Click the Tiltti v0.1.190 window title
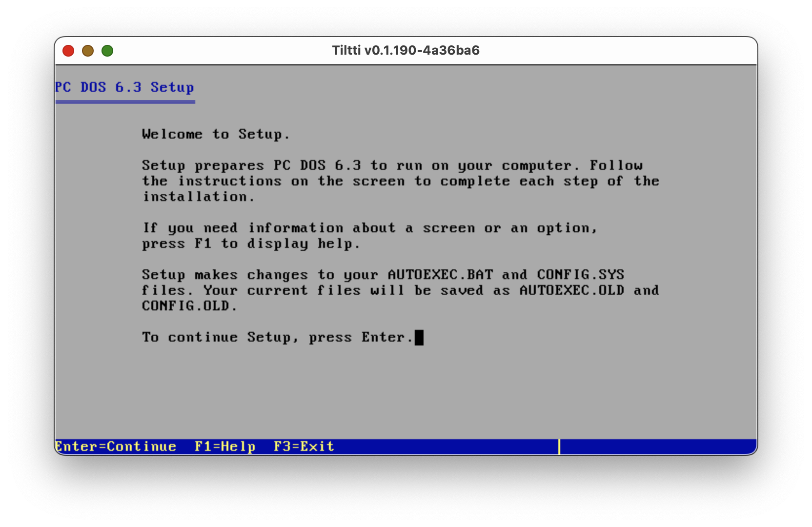The width and height of the screenshot is (812, 527). coord(406,51)
